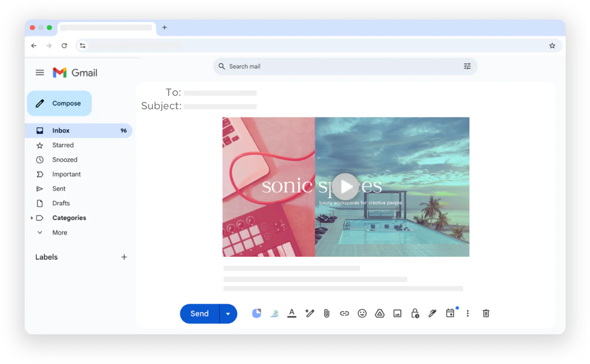590x364 pixels.
Task: Attach a file using the paperclip icon
Action: (327, 313)
